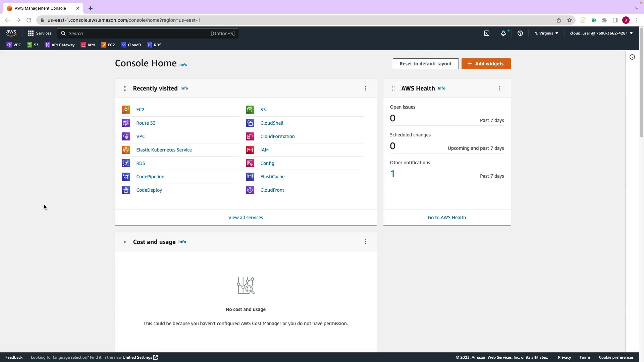The image size is (644, 362).
Task: Click the Add widgets button
Action: click(x=486, y=64)
